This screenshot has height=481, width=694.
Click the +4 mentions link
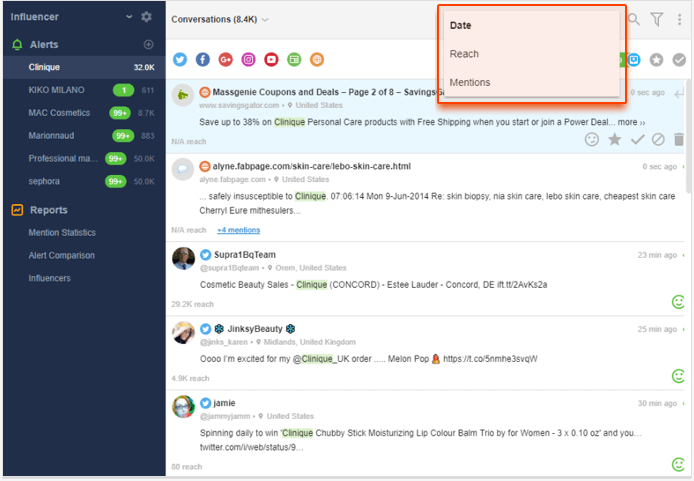coord(239,230)
